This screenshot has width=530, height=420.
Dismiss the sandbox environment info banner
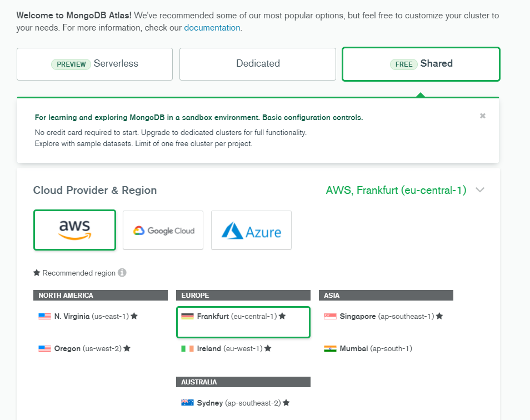tap(483, 116)
